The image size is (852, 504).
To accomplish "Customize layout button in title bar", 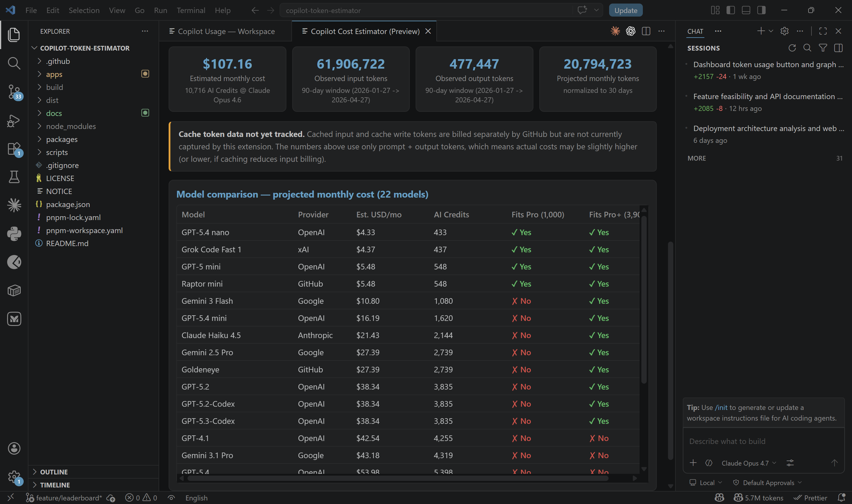I will [715, 10].
